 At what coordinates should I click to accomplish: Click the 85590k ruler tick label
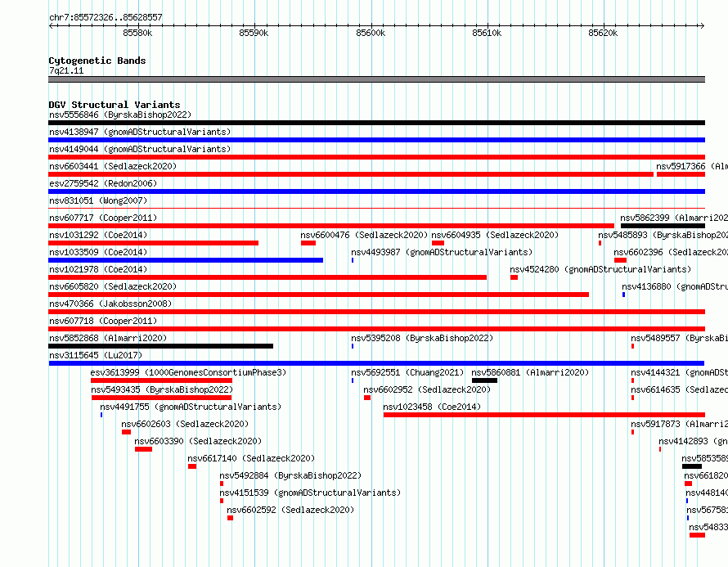coord(254,33)
